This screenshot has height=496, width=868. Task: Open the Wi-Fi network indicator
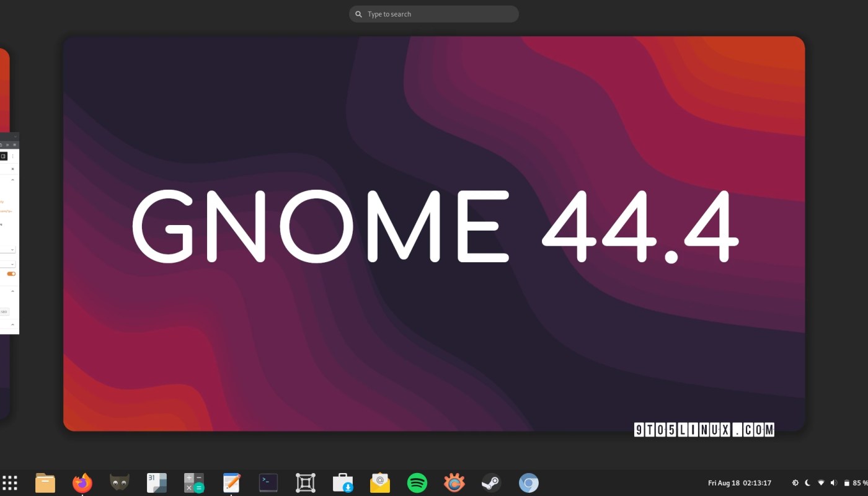pos(821,483)
